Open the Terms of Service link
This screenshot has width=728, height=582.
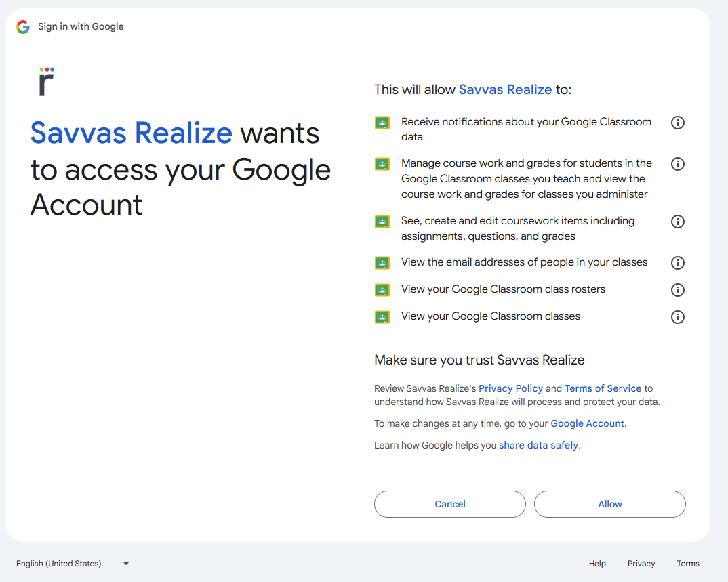click(603, 388)
